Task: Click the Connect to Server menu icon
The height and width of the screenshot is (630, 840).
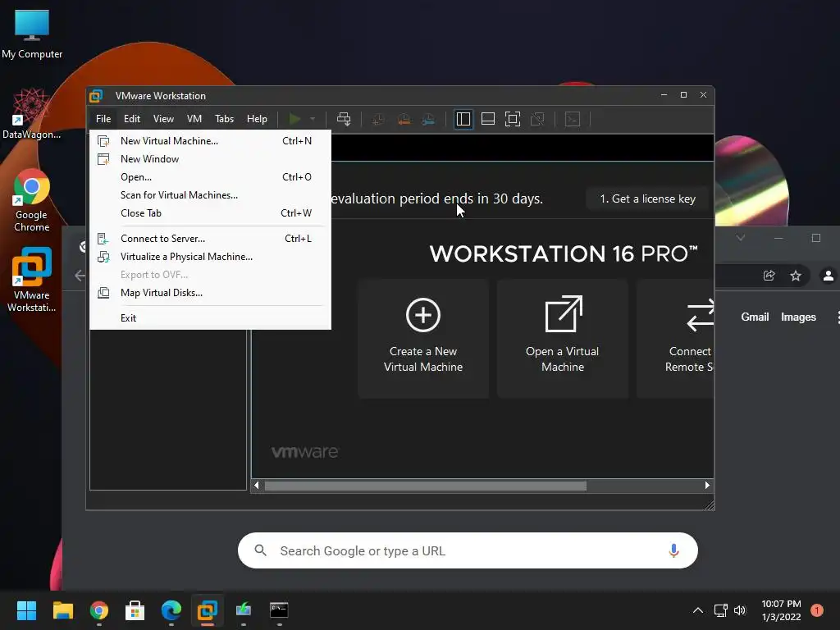Action: [103, 239]
